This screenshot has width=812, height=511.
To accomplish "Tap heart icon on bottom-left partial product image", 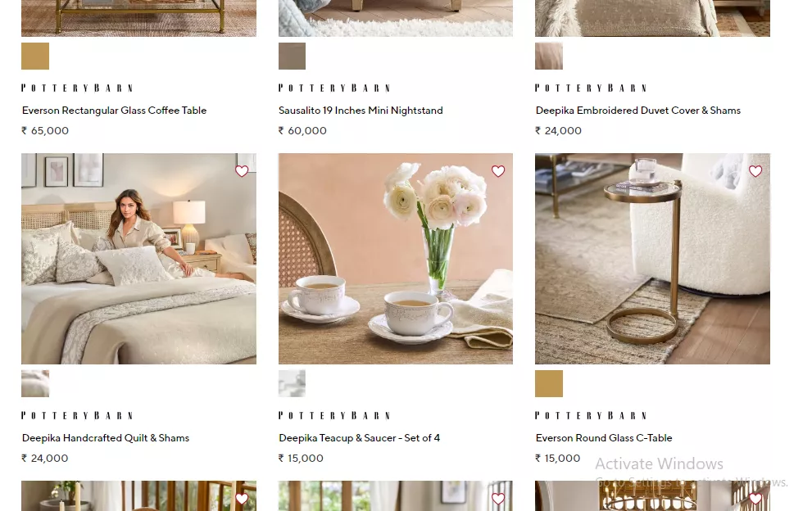I will tap(242, 499).
